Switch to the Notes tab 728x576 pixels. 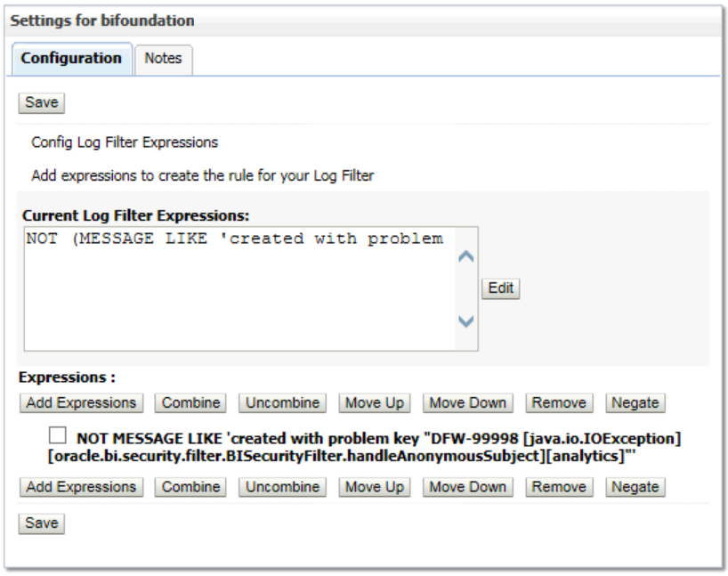(163, 59)
